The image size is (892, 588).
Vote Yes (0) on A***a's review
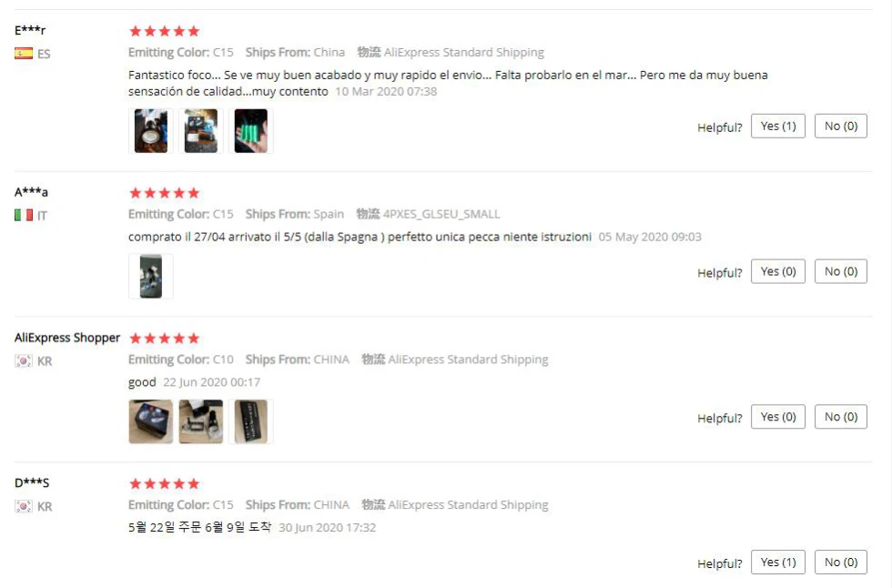pos(777,272)
